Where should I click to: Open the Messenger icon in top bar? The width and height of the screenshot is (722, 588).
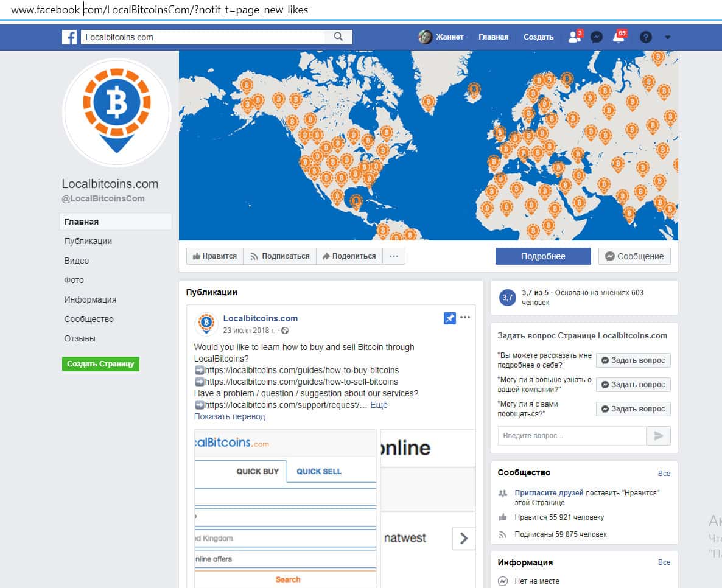point(597,37)
